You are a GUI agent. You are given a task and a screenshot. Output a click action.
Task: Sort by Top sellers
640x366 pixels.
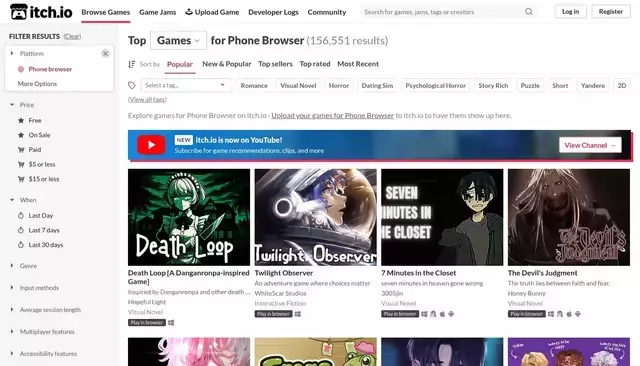point(275,64)
